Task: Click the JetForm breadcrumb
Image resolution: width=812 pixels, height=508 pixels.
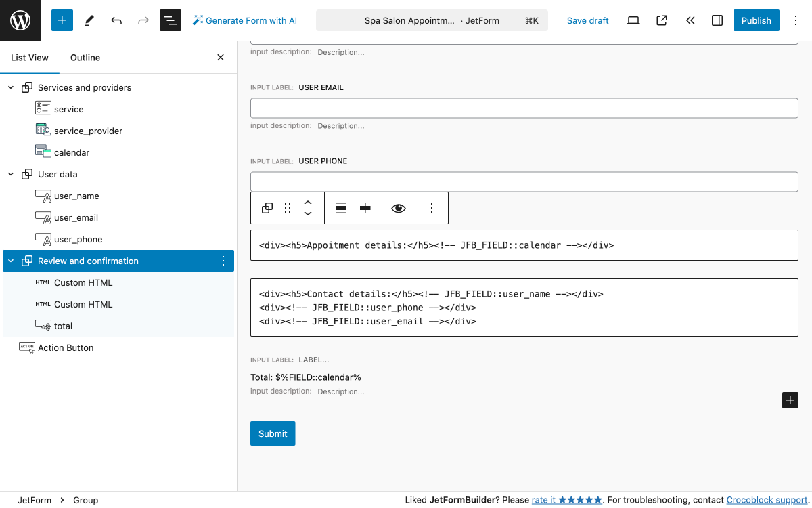Action: (35, 500)
